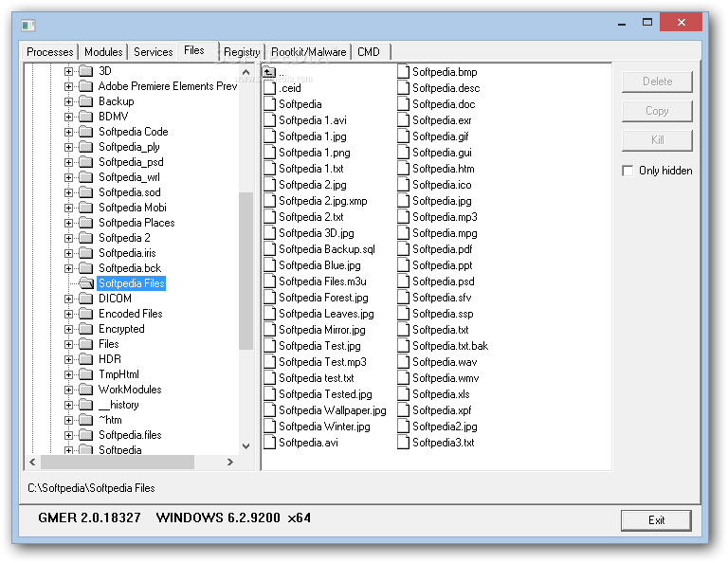Click file icon for Softpedia.wmv

404,378
